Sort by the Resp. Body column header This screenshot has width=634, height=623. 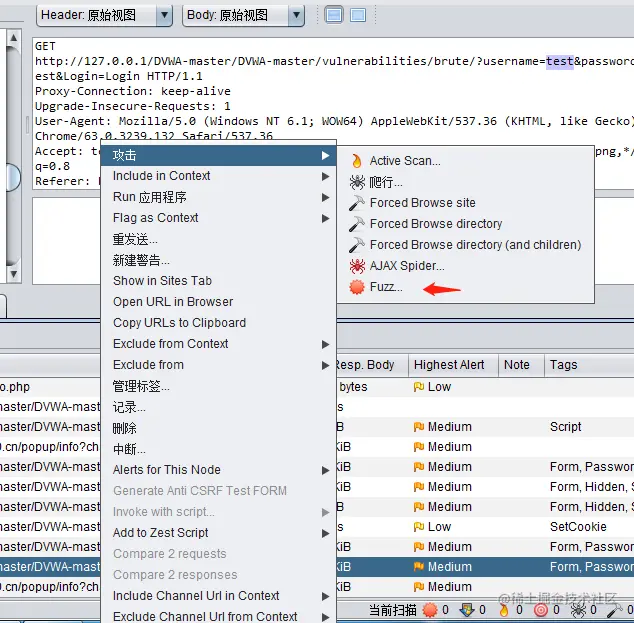(x=372, y=365)
